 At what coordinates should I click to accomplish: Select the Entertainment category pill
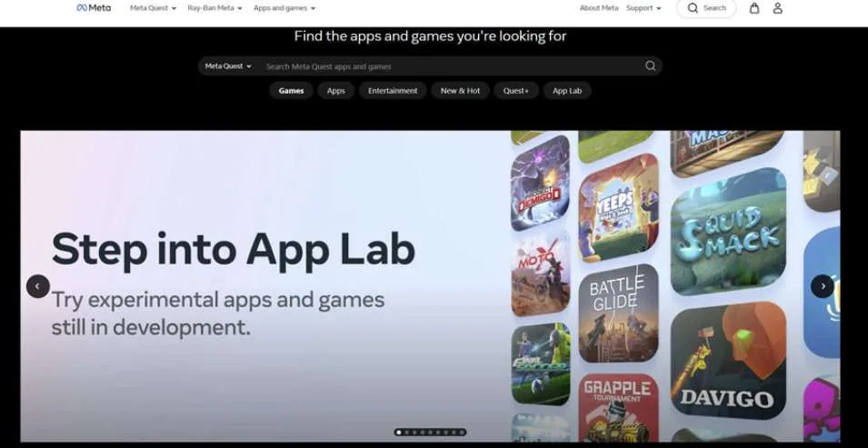[x=393, y=91]
